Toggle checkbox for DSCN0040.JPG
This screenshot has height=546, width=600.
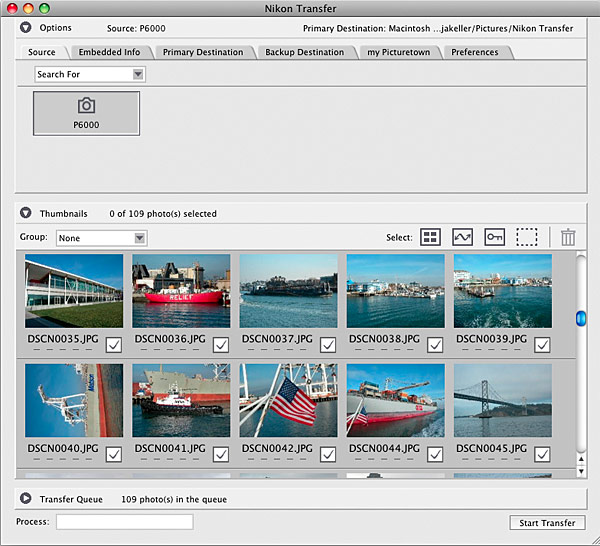click(x=114, y=455)
